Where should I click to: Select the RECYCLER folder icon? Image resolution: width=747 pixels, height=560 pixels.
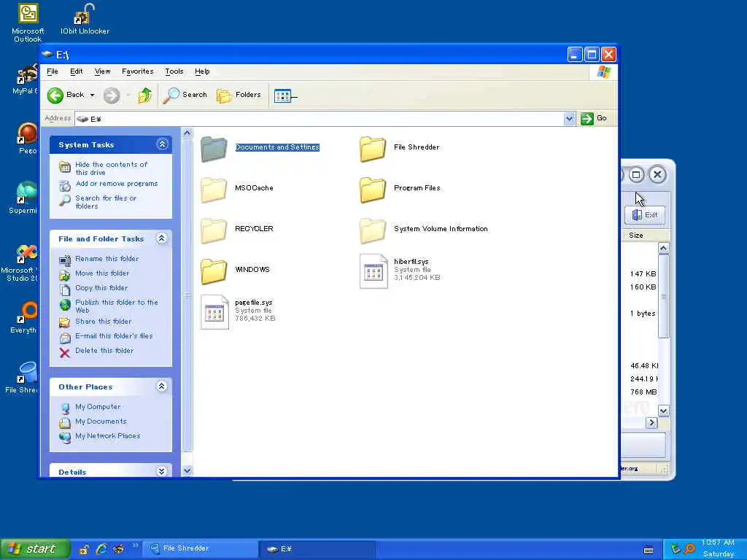tap(214, 230)
